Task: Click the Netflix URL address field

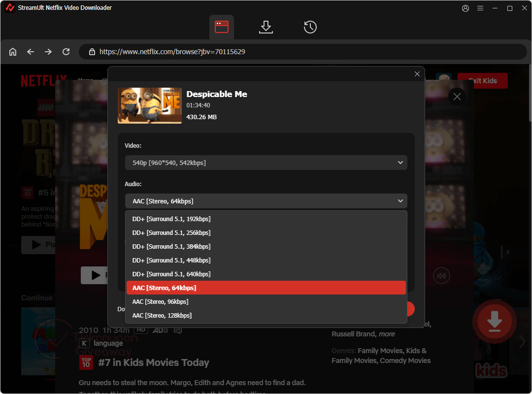Action: (302, 52)
